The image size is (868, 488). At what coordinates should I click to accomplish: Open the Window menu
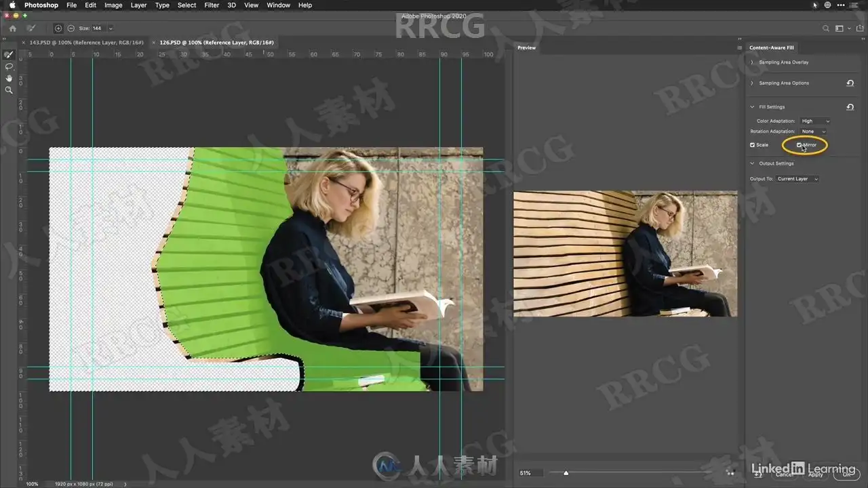pyautogui.click(x=278, y=5)
